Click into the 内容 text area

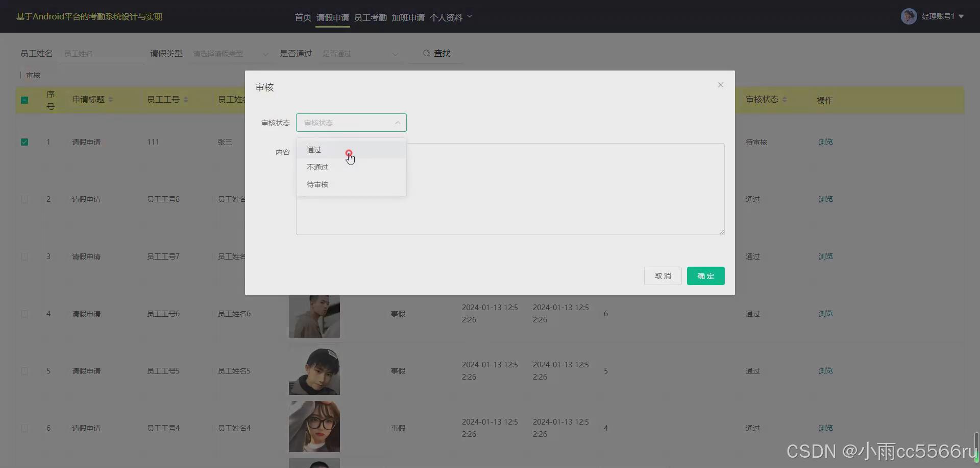click(x=510, y=189)
